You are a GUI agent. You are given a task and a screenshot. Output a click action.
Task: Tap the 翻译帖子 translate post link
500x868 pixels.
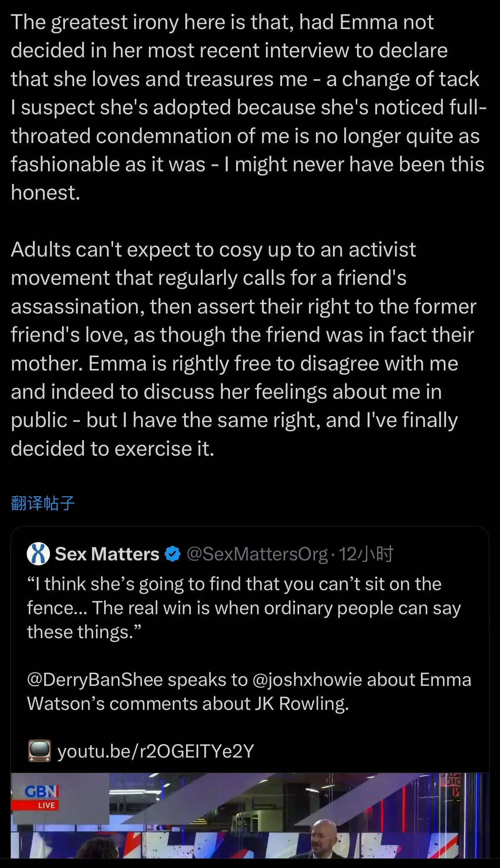point(43,503)
